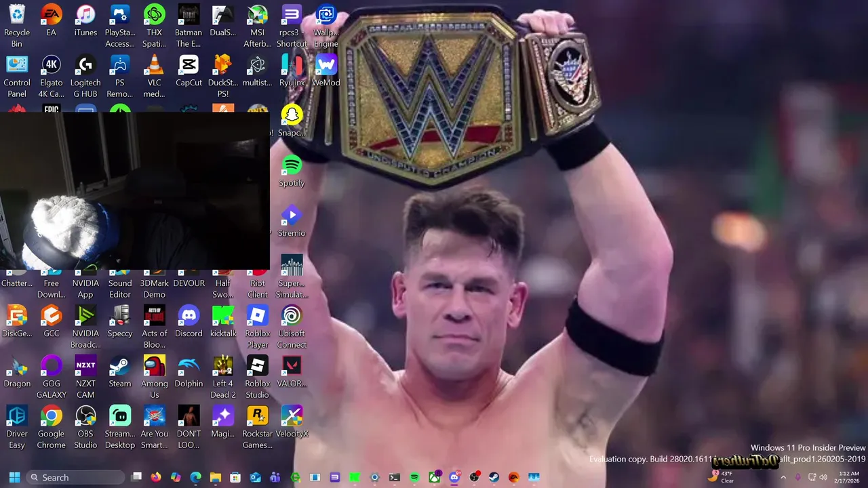Open Task View on the taskbar
Viewport: 868px width, 488px height.
coord(136,477)
